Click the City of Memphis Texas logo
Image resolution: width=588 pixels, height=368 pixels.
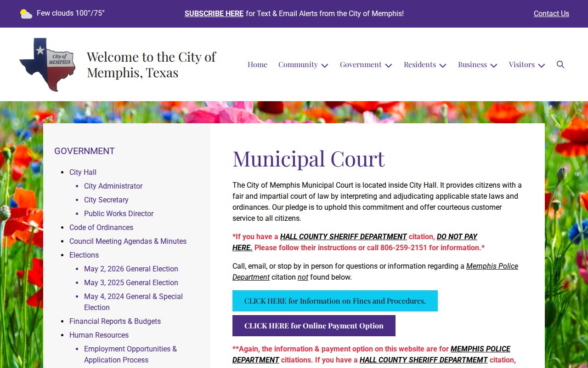(x=47, y=64)
